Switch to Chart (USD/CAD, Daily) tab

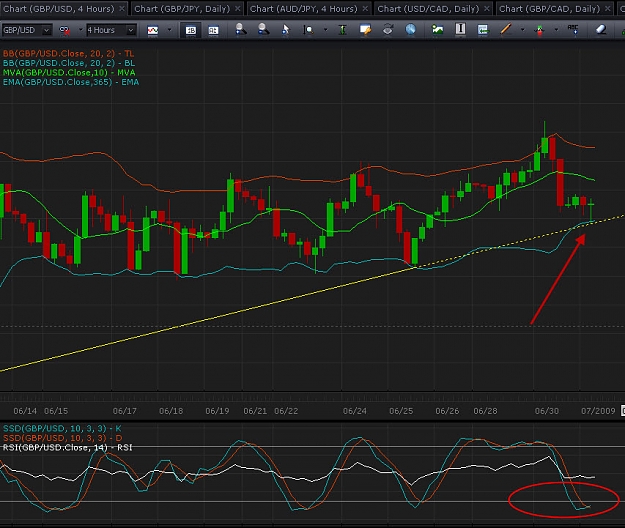click(x=428, y=8)
